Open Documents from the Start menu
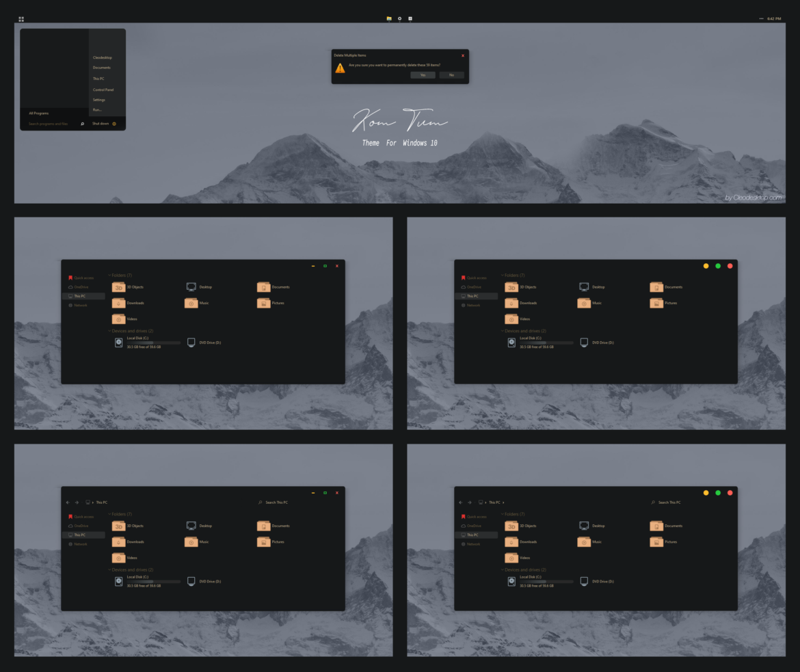 [102, 67]
